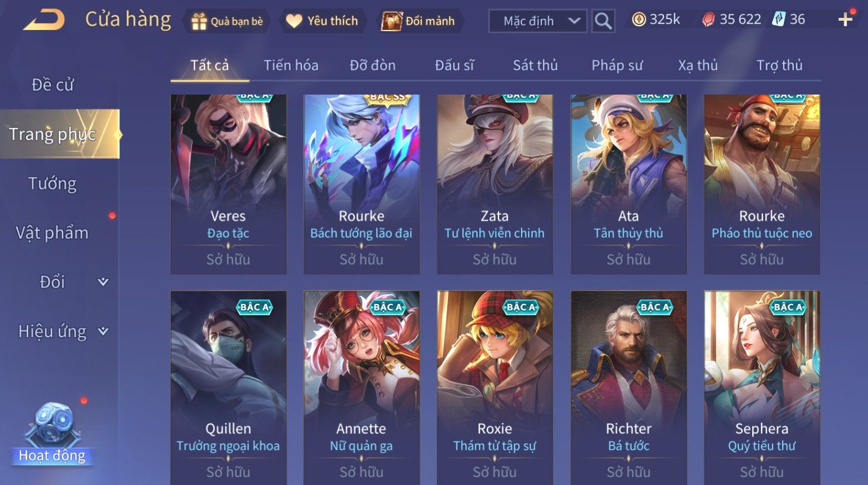Switch to the Sát thủ tab

[535, 65]
